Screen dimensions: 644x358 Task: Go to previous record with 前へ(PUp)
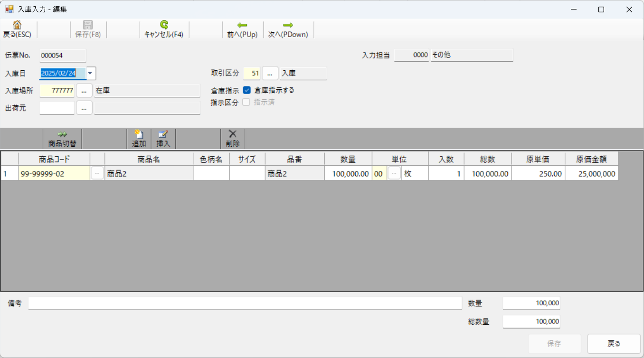(242, 26)
